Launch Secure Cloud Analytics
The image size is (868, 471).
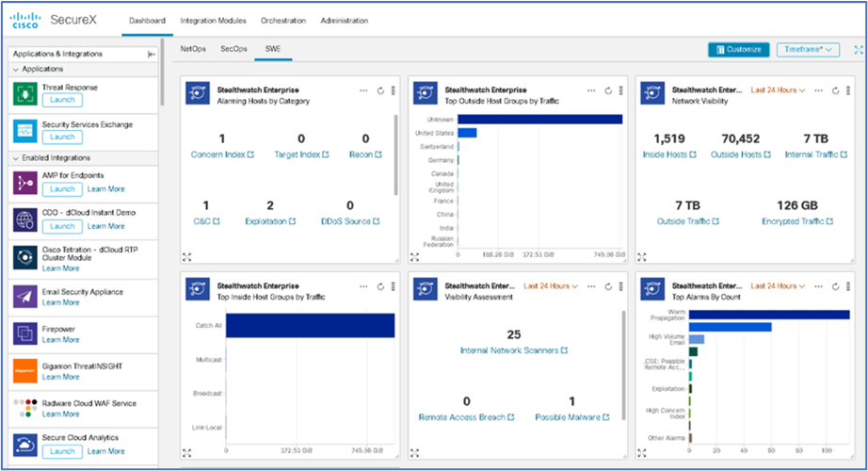pos(62,451)
